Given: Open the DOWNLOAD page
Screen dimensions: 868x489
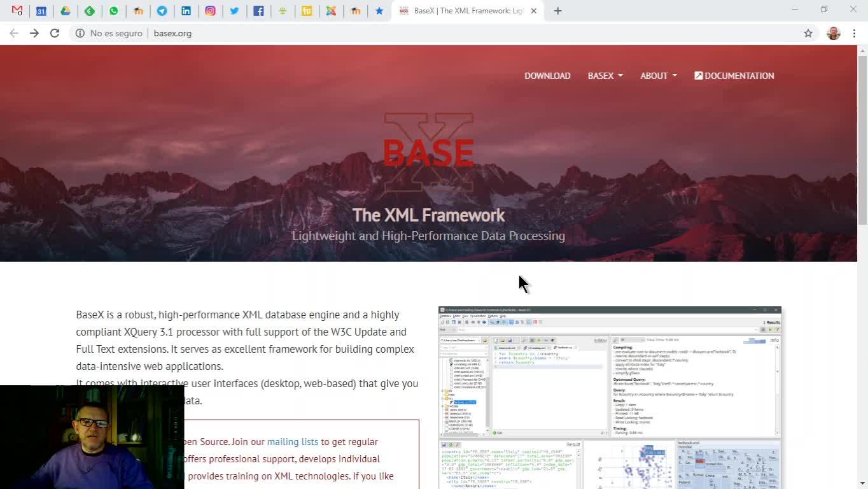Looking at the screenshot, I should pos(547,76).
